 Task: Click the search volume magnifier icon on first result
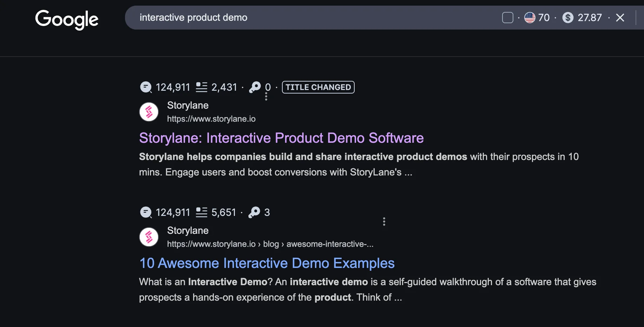[x=145, y=87]
